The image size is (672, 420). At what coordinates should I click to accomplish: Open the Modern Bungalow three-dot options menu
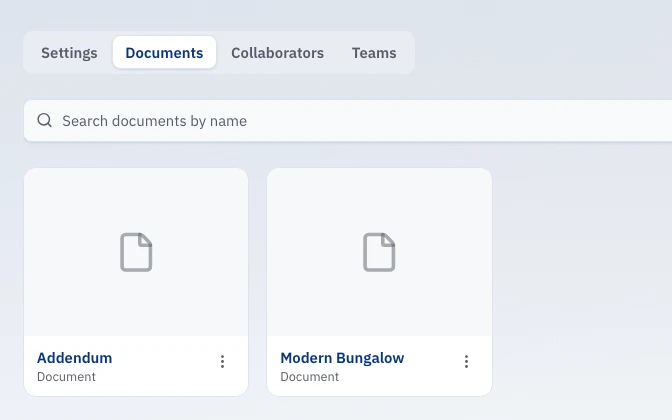pos(466,361)
